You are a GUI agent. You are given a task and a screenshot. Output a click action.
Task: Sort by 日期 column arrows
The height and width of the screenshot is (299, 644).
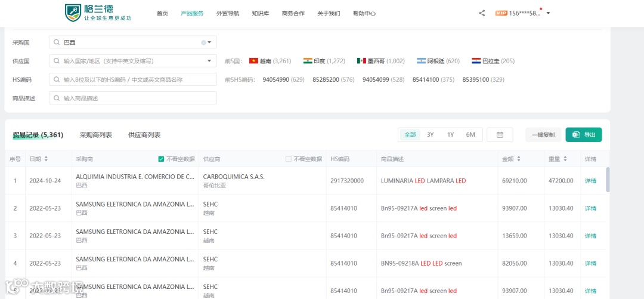(x=46, y=159)
